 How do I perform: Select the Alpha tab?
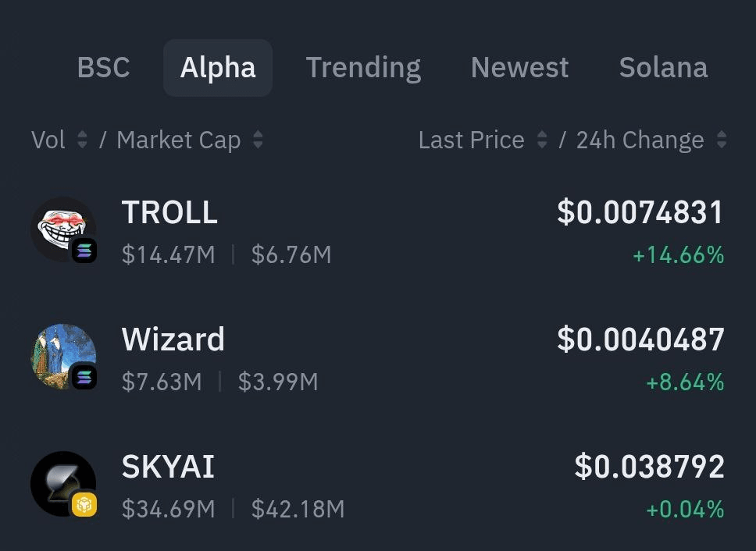pos(218,68)
